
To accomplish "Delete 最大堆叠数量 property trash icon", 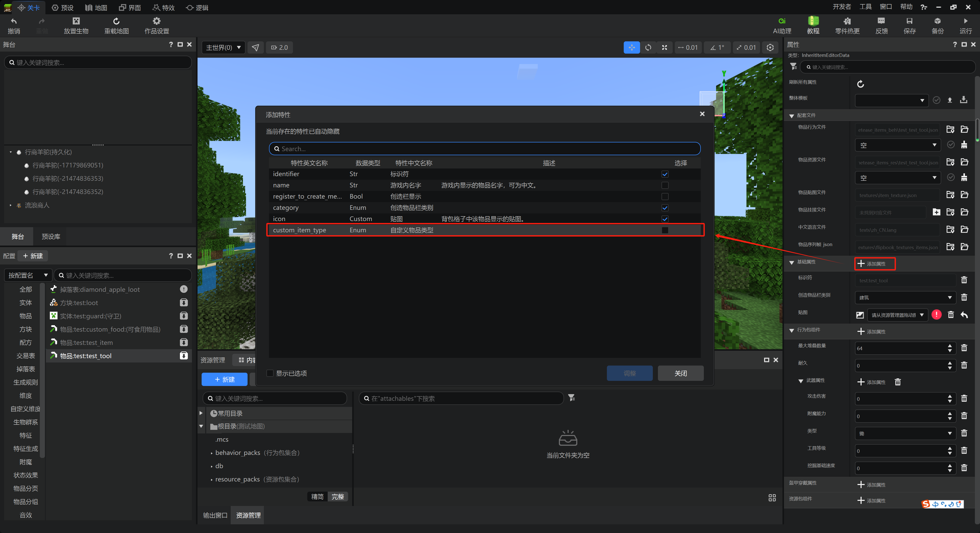I will point(964,348).
